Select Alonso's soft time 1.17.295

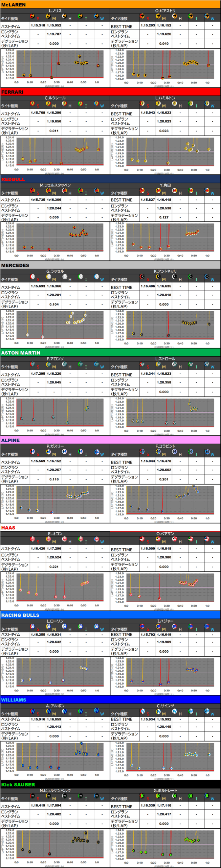coord(38,374)
